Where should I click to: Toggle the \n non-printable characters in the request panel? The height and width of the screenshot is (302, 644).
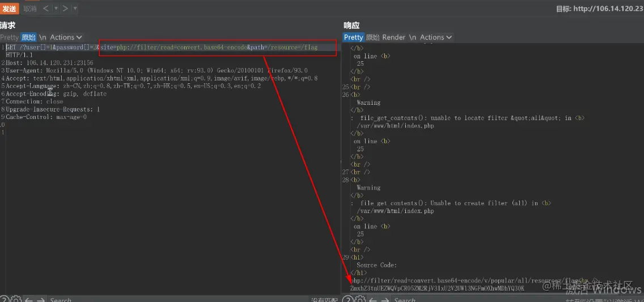coord(43,37)
